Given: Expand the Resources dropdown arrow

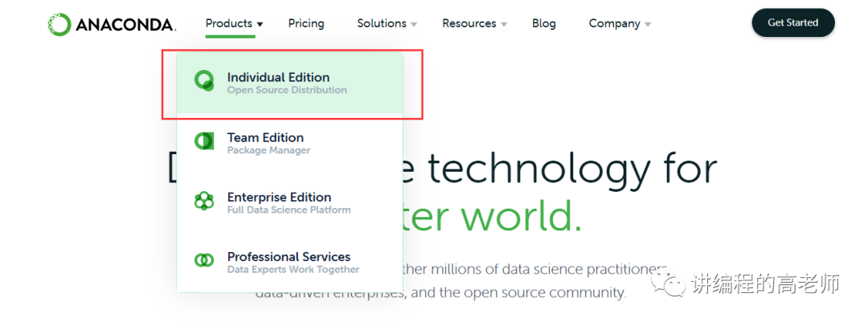Looking at the screenshot, I should click(x=504, y=24).
